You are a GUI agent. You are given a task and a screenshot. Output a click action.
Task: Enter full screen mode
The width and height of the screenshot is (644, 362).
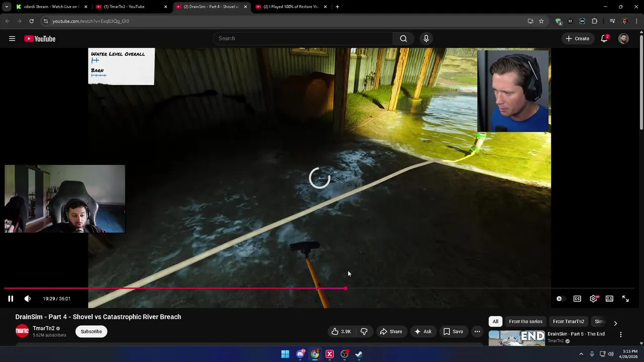pos(625,299)
